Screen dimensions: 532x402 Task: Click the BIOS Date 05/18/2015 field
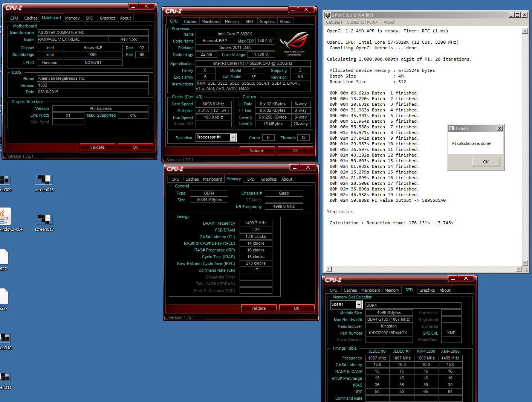coord(93,92)
